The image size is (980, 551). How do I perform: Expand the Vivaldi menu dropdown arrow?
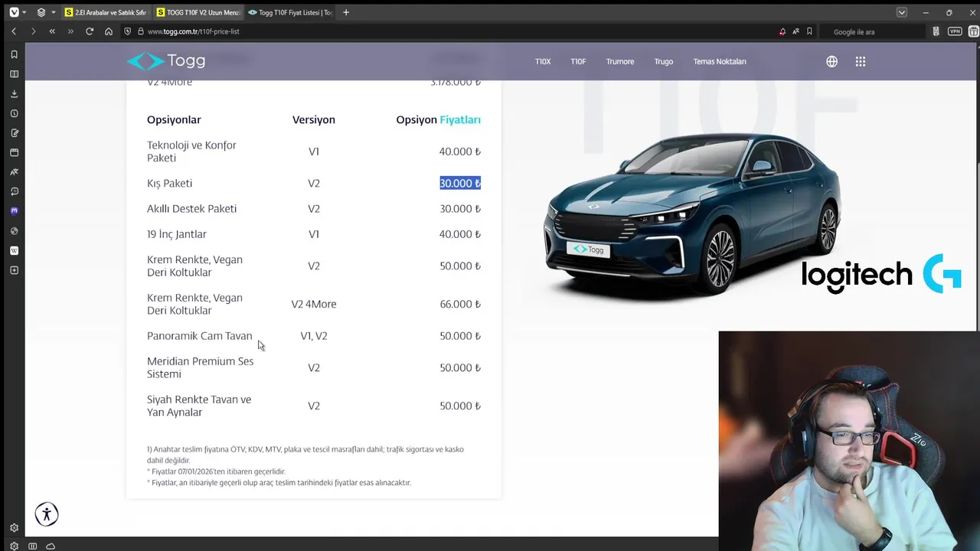pos(24,12)
